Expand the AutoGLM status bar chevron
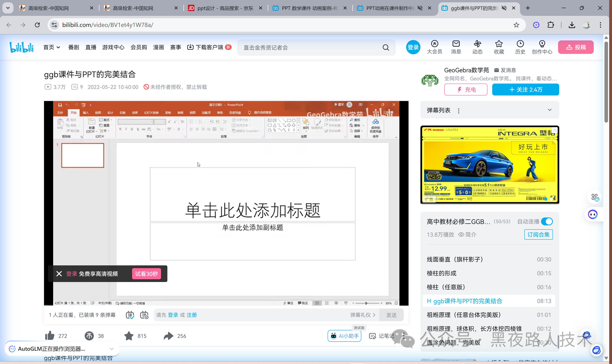Screen dimensions: 612x364 coord(111,349)
